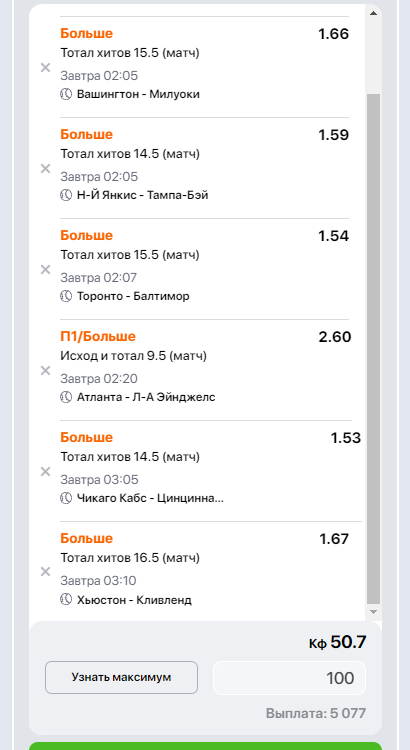Click the scrollbar up arrow

373,13
